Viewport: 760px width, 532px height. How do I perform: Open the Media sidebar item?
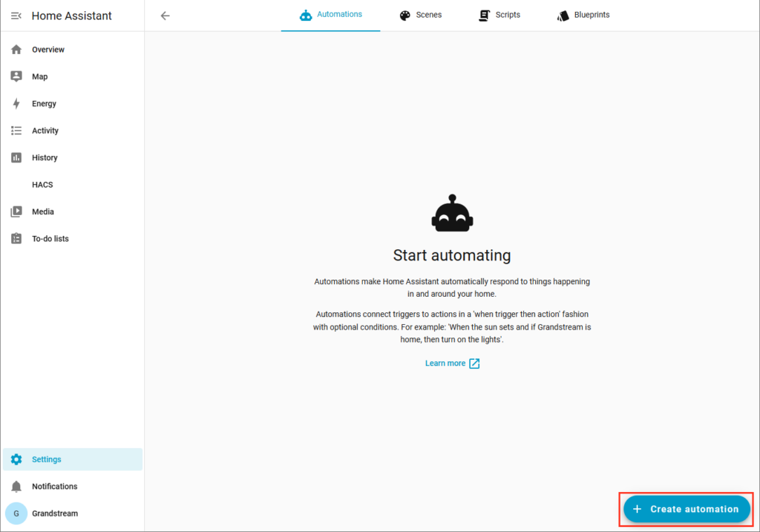(73, 211)
